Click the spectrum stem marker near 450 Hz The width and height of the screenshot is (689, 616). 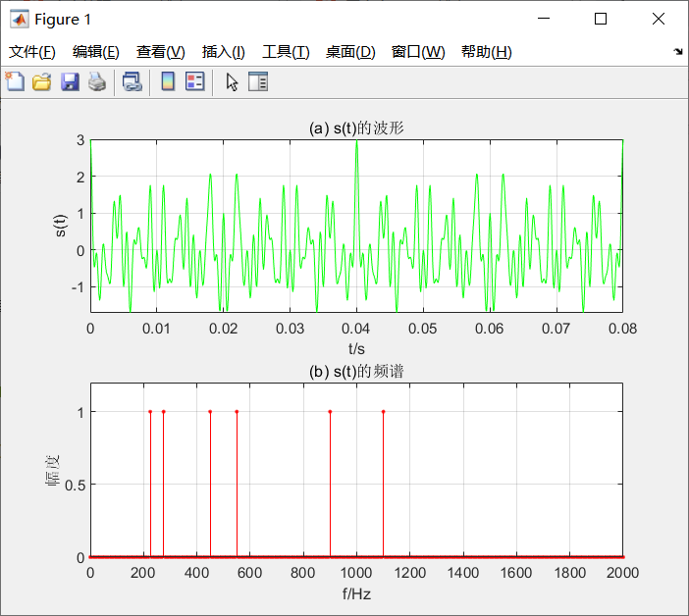(x=210, y=412)
